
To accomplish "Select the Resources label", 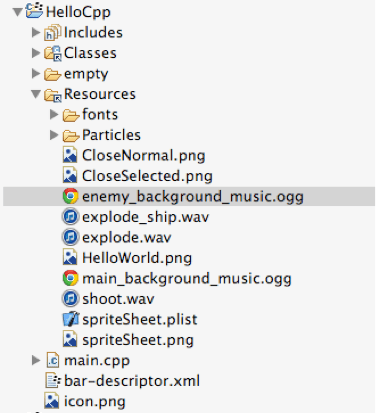I will point(100,94).
